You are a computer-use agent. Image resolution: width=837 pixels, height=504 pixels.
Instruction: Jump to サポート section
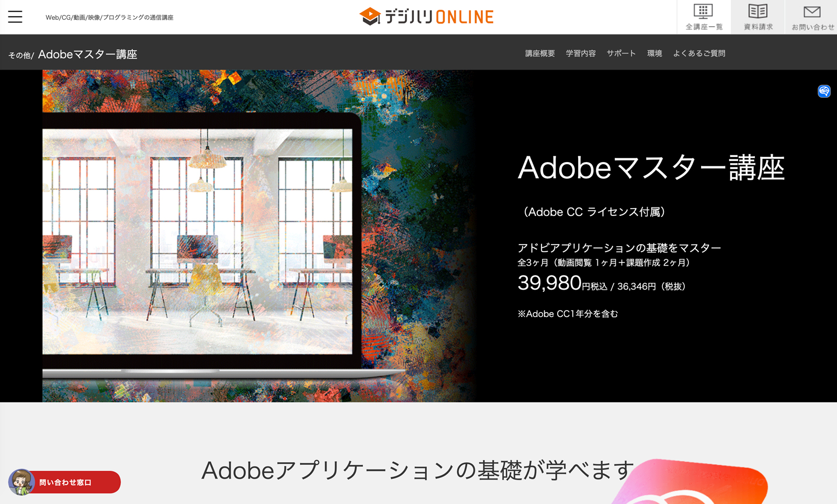[x=621, y=53]
